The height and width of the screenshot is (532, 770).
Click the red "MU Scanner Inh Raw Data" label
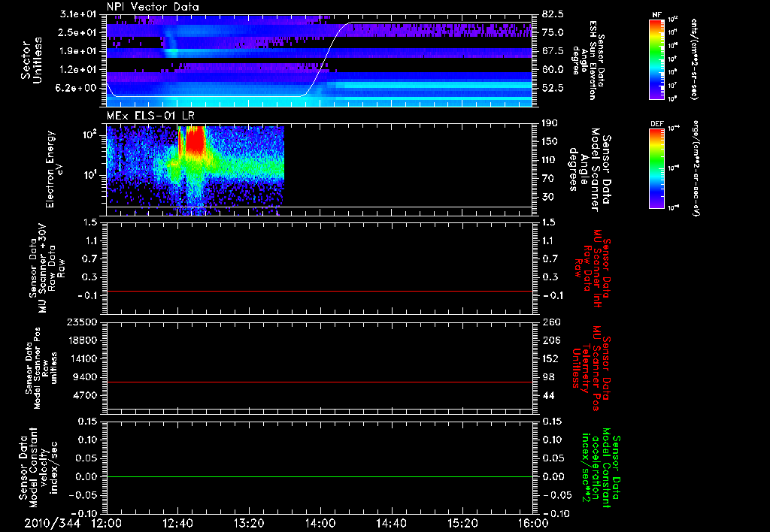tap(593, 268)
